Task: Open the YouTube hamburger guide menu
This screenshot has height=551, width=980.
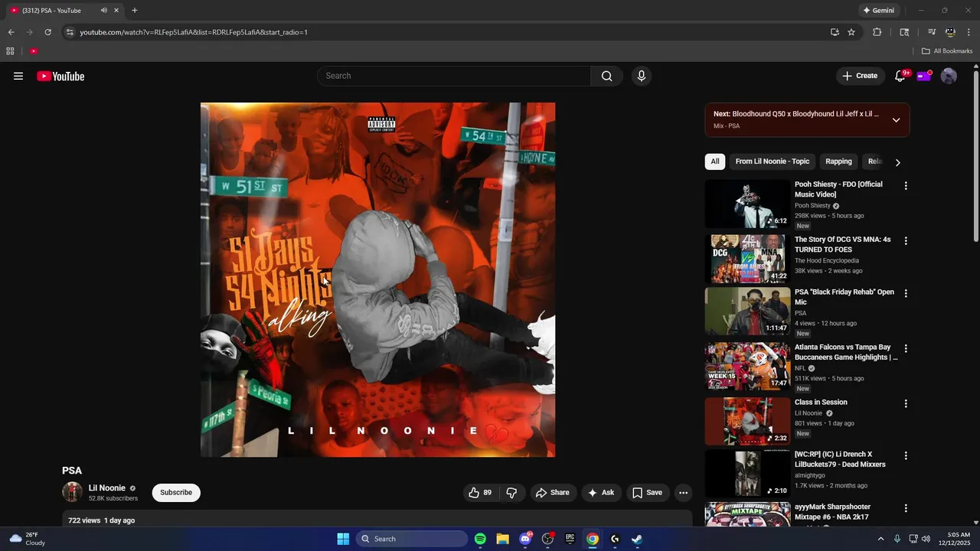Action: [x=18, y=76]
